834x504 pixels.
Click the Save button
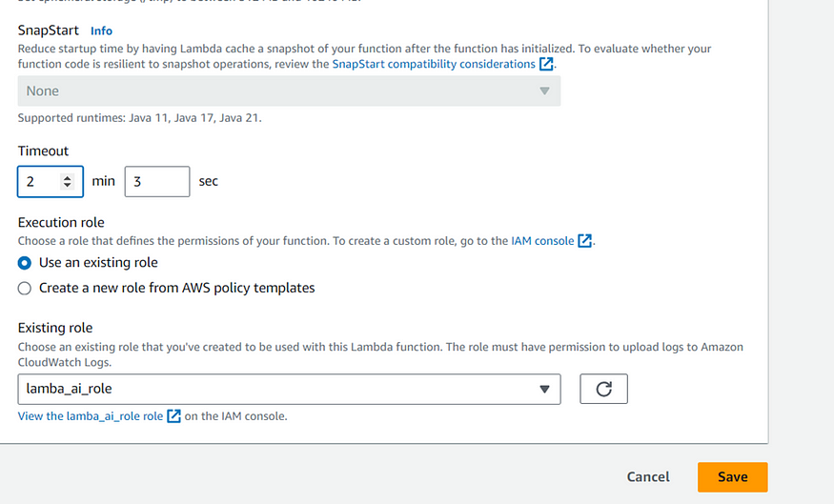[x=732, y=477]
